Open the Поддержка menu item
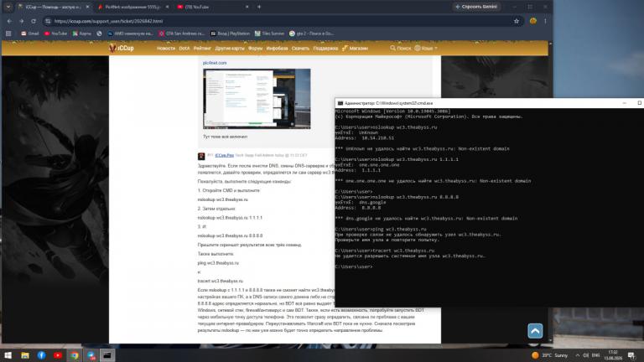The width and height of the screenshot is (644, 362). 325,49
